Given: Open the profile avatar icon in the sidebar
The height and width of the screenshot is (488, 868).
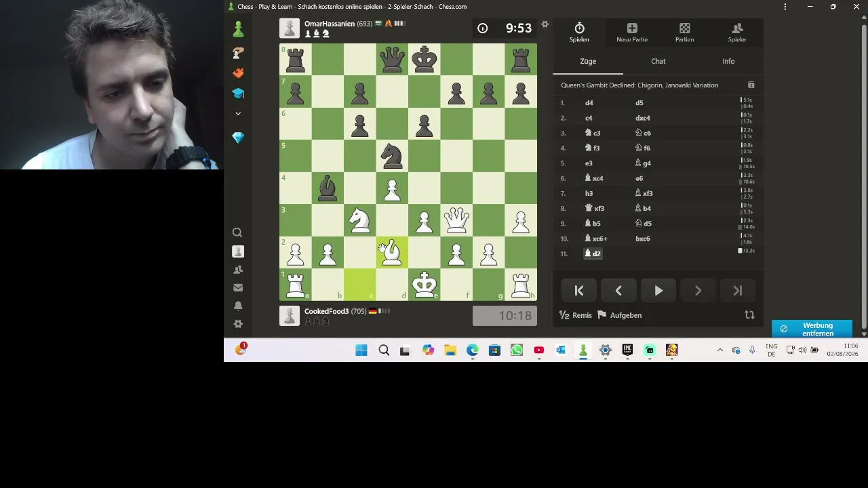Looking at the screenshot, I should [238, 251].
